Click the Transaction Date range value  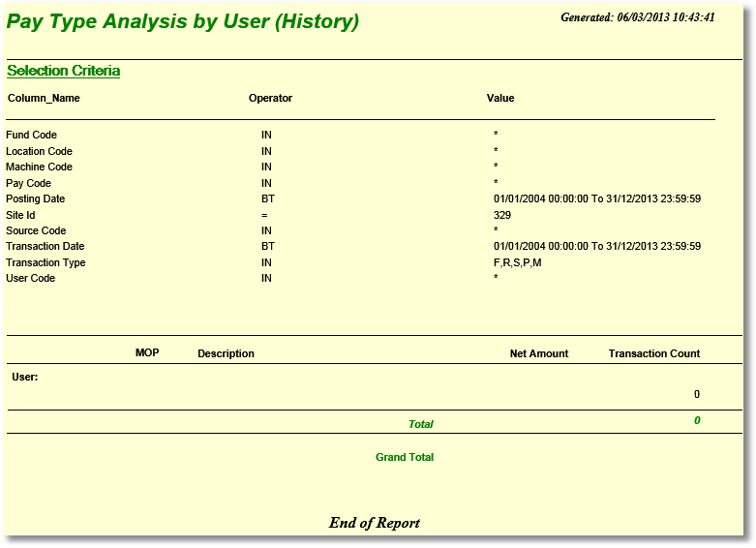597,246
